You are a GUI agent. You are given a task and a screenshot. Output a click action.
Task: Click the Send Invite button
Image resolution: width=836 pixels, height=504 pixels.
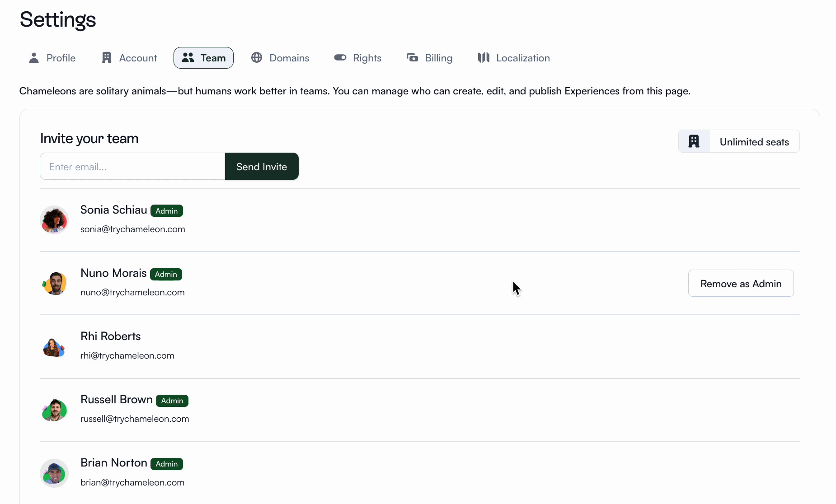click(262, 166)
